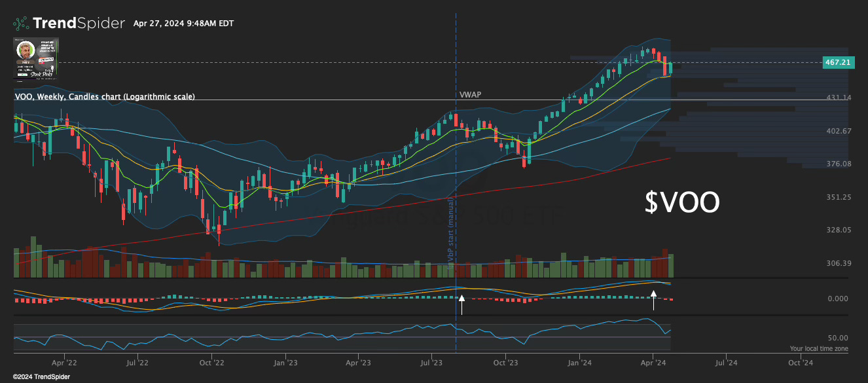
Task: Click the large $VOO ticker text
Action: (x=682, y=203)
